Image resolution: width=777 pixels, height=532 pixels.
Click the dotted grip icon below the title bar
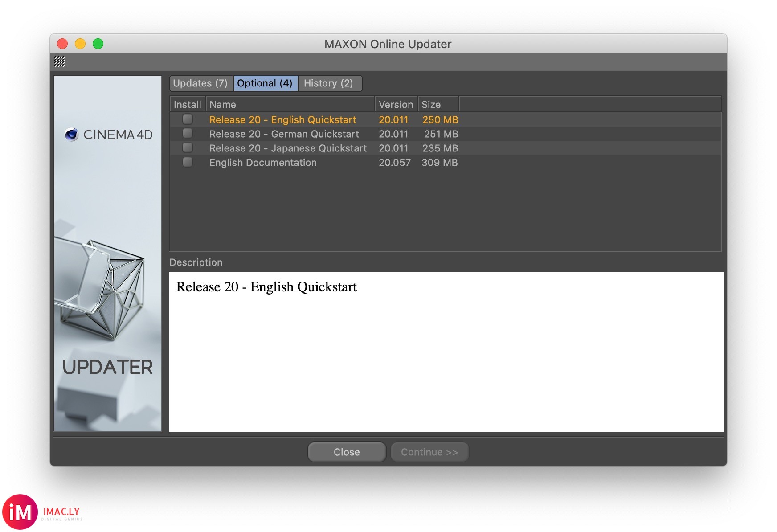click(x=60, y=61)
